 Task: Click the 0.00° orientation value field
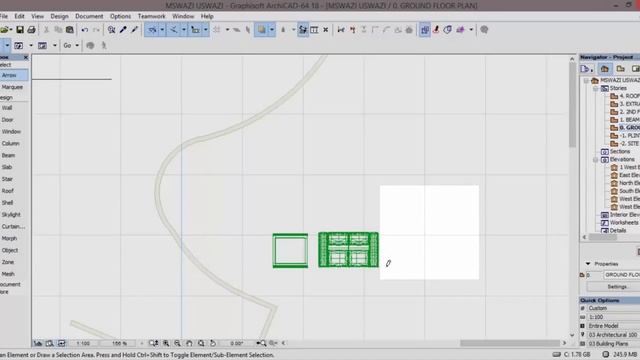tap(237, 343)
